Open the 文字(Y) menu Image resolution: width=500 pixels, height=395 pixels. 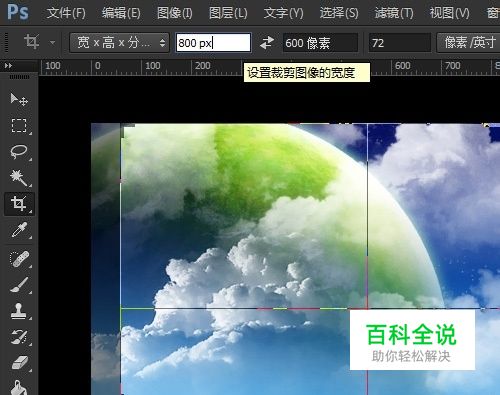coord(283,13)
